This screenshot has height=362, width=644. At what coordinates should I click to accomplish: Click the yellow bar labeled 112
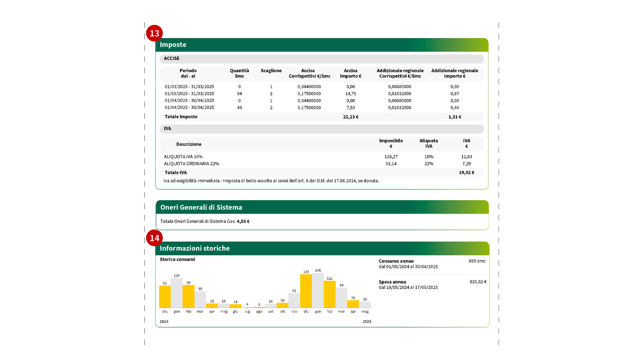click(x=329, y=294)
